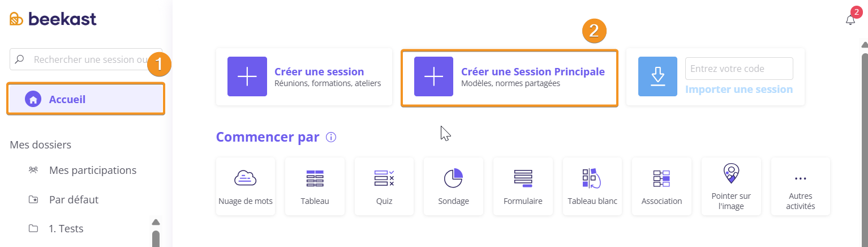Start a Quiz activity
Screen dimensions: 868x247
[x=384, y=186]
